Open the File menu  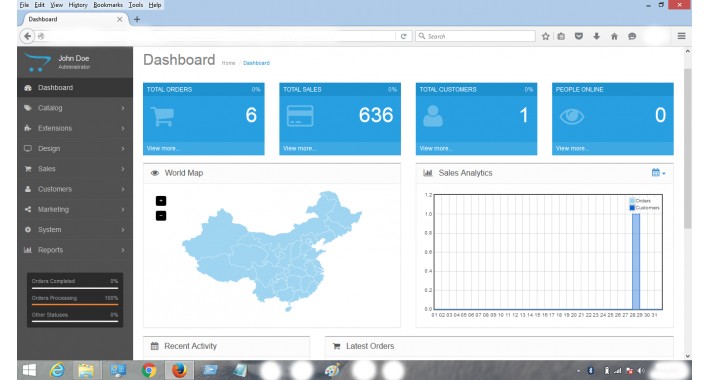(24, 5)
